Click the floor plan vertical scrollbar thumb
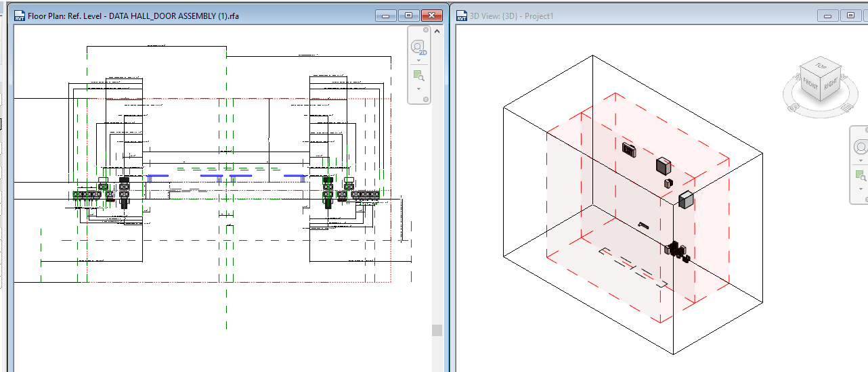The height and width of the screenshot is (372, 868). pos(437,330)
